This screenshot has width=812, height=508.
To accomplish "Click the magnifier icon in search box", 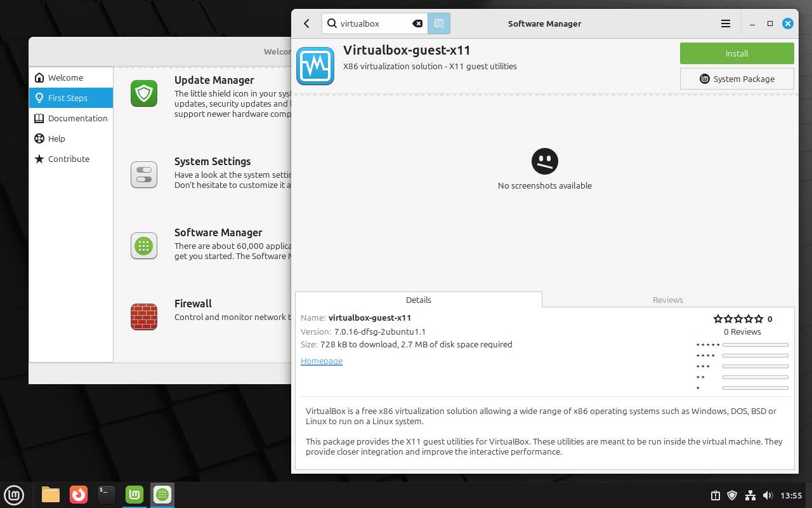I will tap(332, 23).
